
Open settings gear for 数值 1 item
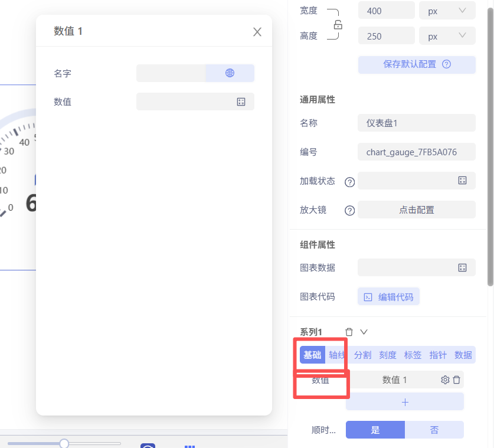pyautogui.click(x=445, y=380)
